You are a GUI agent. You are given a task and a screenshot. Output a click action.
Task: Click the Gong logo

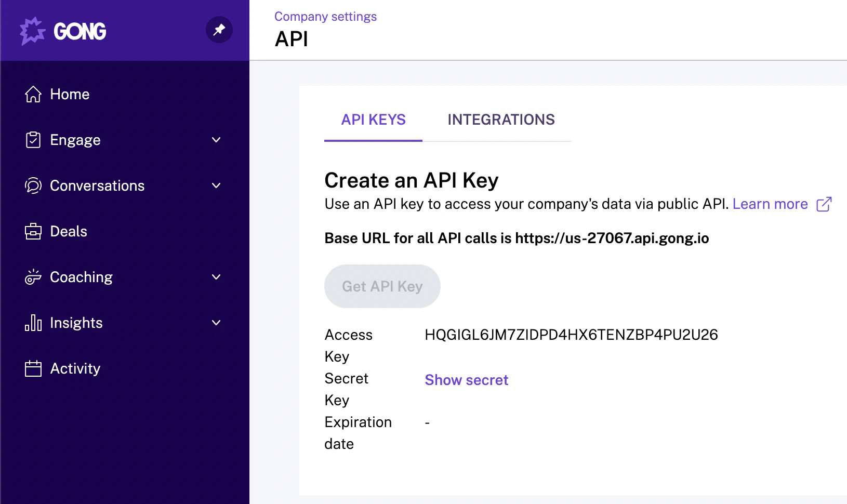coord(62,31)
